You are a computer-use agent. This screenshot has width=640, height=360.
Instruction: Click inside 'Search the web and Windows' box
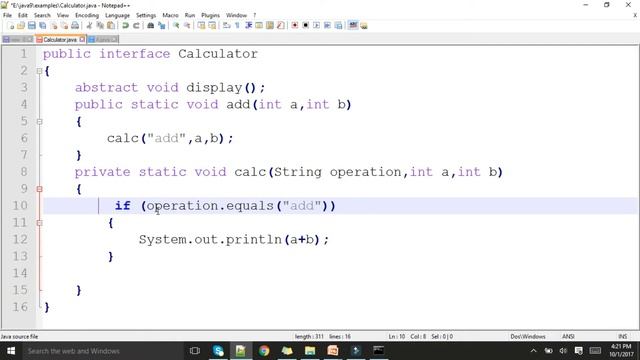pyautogui.click(x=102, y=351)
